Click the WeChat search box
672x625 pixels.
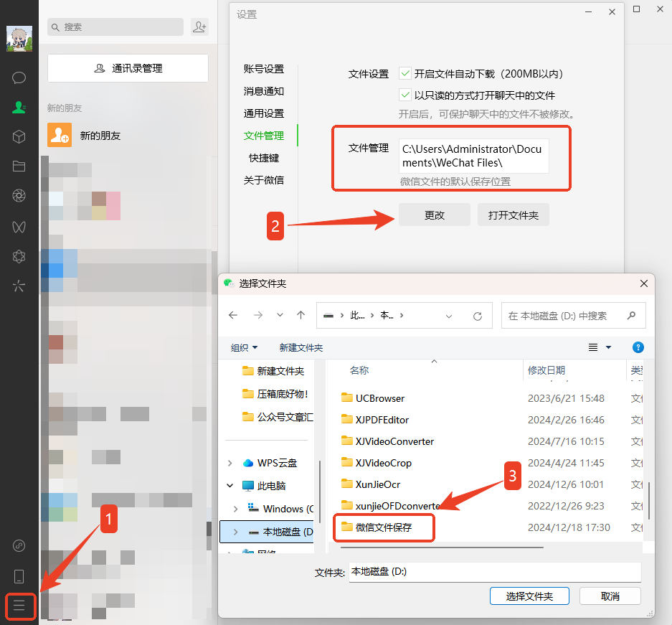[x=115, y=27]
